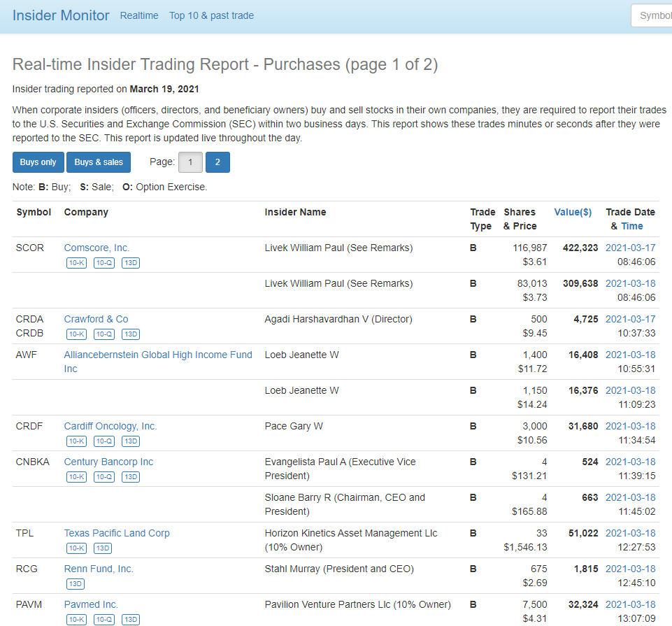This screenshot has width=672, height=626.
Task: Open Century Bancorp 10-Q badge
Action: [x=104, y=477]
